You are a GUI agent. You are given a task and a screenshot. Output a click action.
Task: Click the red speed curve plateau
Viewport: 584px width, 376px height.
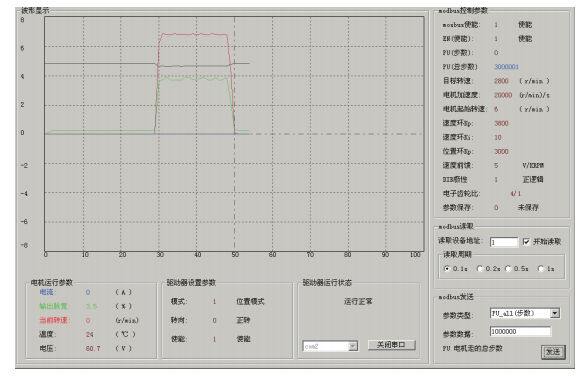(194, 34)
